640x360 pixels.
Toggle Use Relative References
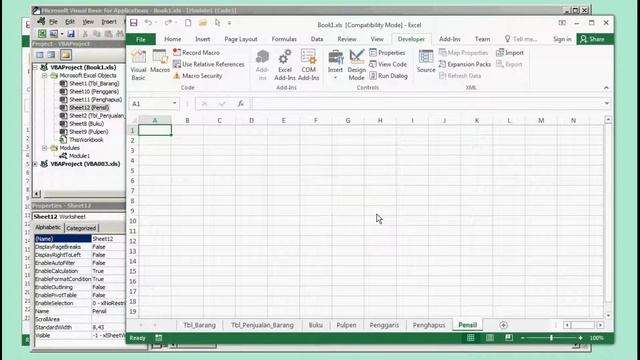point(209,64)
